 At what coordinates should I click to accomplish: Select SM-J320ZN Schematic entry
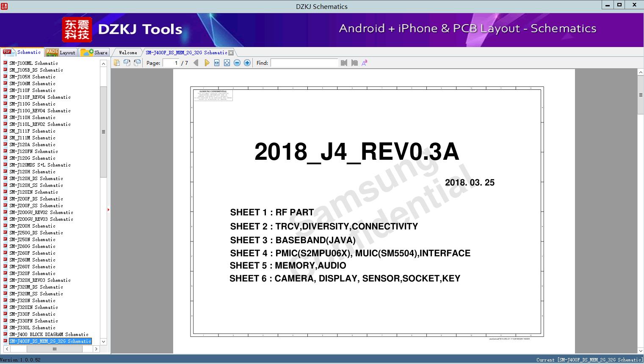33,307
